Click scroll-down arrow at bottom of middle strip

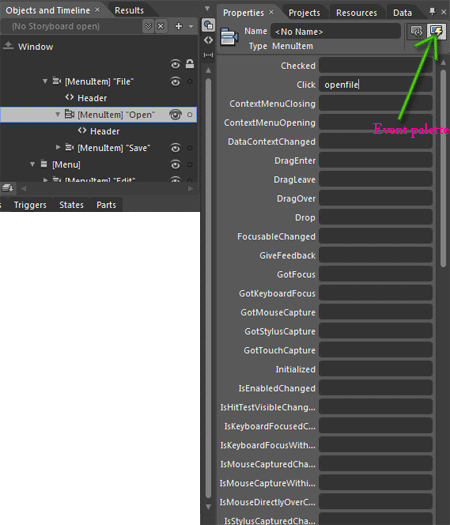[x=208, y=506]
